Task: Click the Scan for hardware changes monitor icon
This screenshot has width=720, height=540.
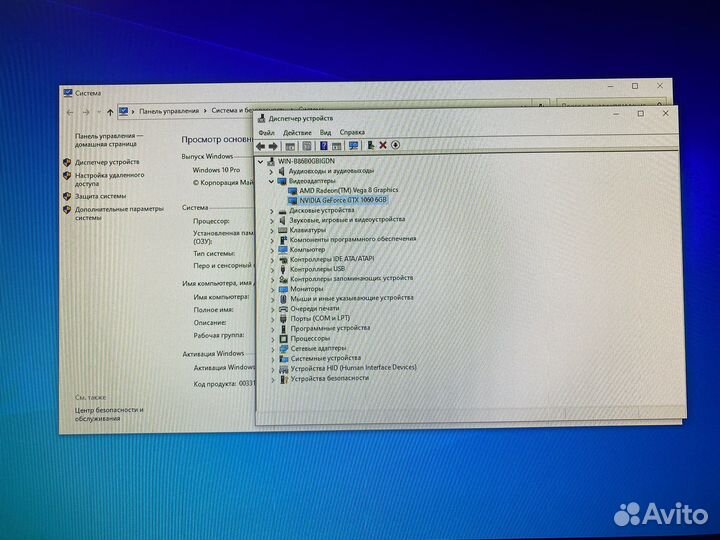Action: click(x=353, y=146)
